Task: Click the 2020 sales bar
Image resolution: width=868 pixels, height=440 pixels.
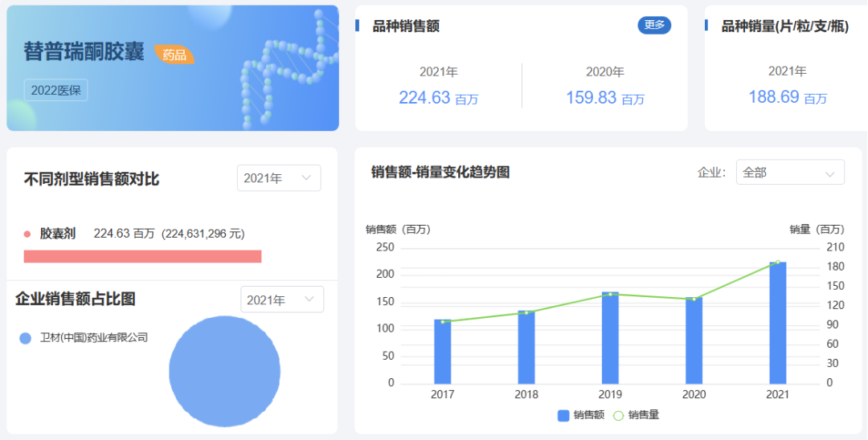Action: click(694, 340)
